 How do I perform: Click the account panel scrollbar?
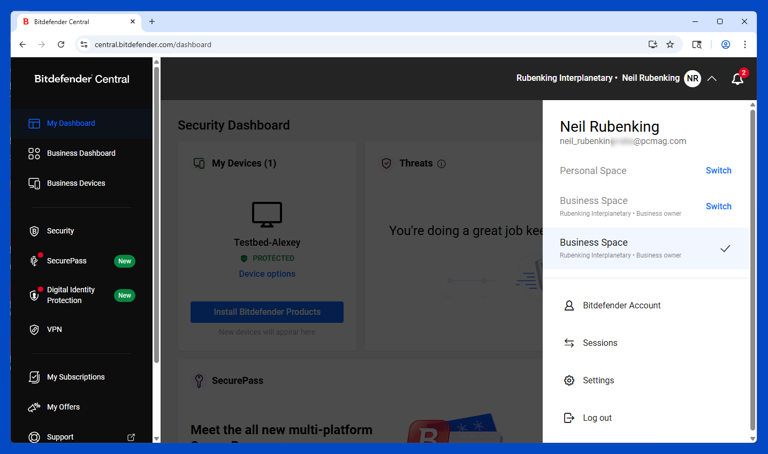(752, 269)
